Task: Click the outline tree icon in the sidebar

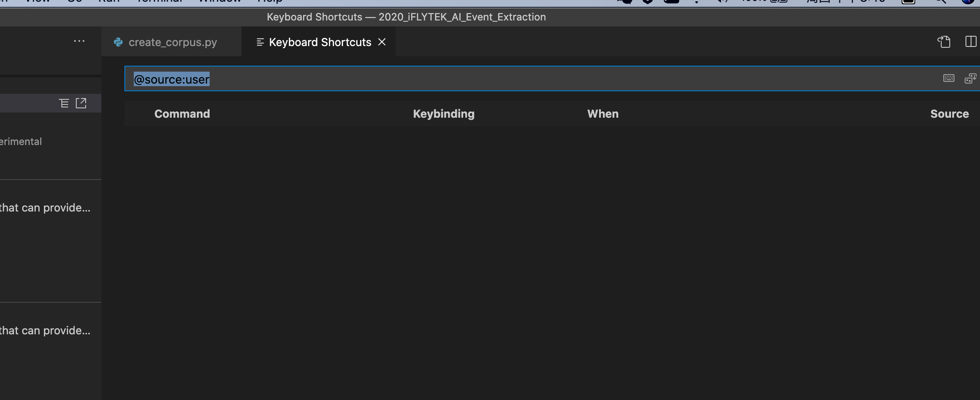Action: pos(63,103)
